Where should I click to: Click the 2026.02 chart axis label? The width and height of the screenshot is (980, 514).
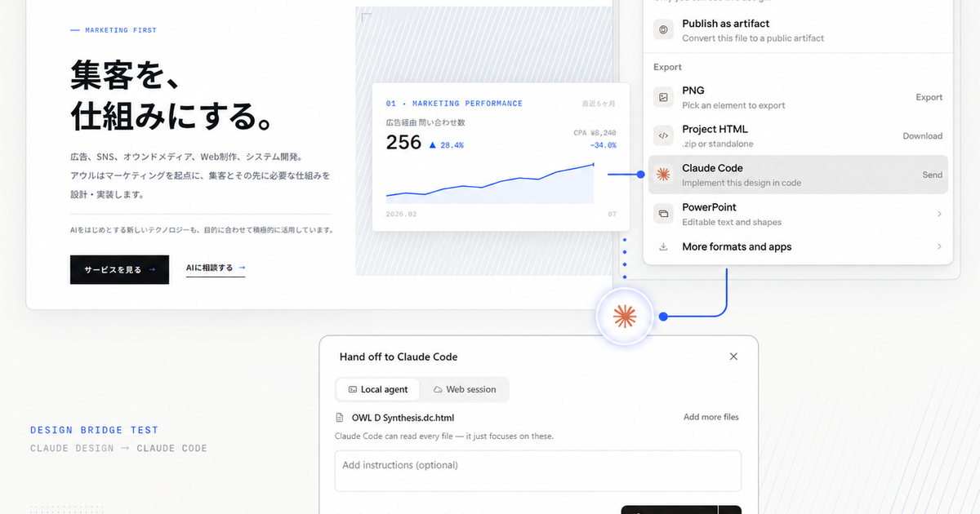coord(401,214)
